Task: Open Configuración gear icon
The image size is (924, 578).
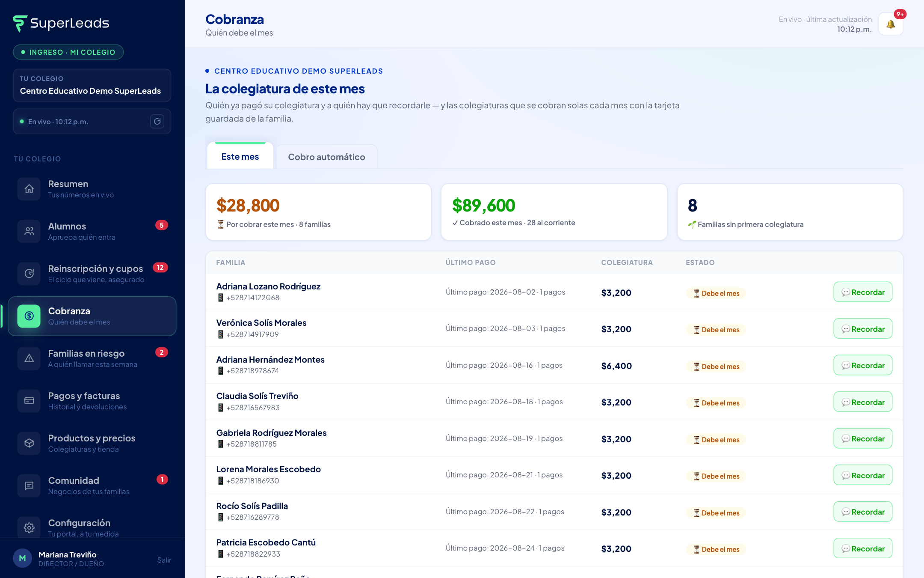Action: coord(29,528)
